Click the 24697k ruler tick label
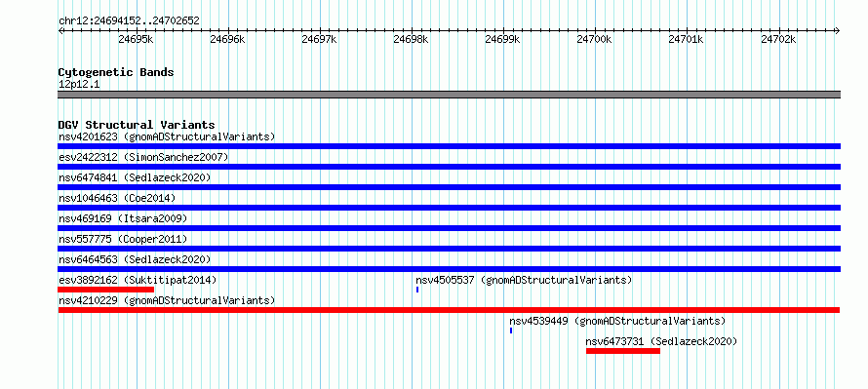 point(319,40)
